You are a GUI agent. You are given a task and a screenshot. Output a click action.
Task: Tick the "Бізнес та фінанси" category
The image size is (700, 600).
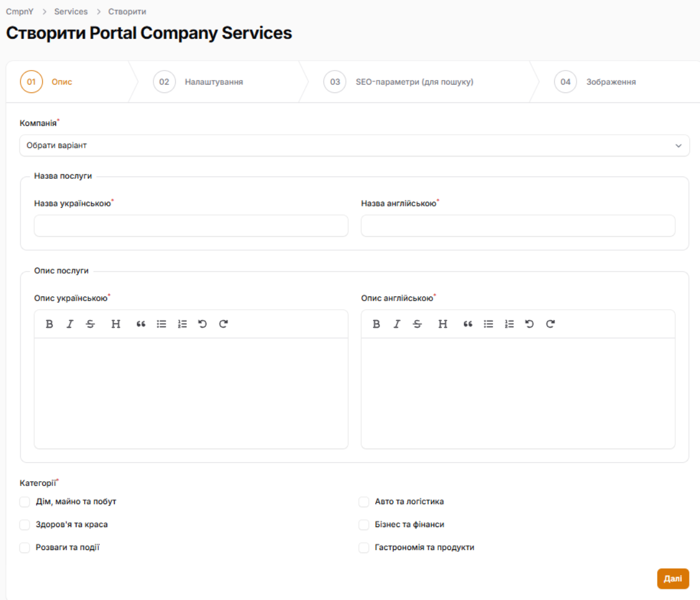(x=364, y=525)
